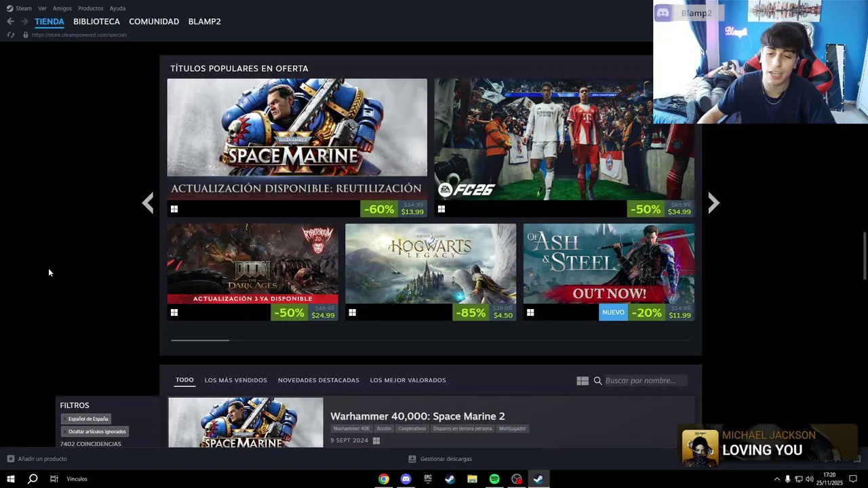Open the Windows Start menu
This screenshot has height=488, width=868.
(x=10, y=479)
